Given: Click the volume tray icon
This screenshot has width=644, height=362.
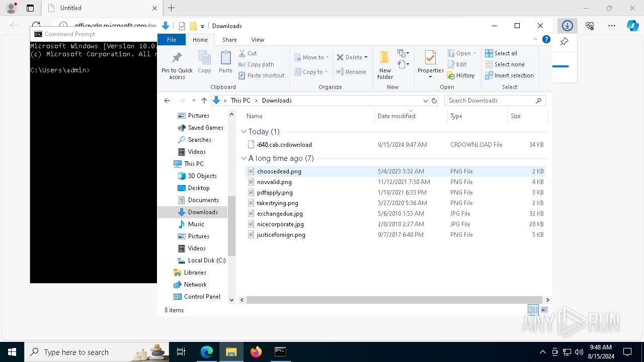Looking at the screenshot, I should click(579, 352).
